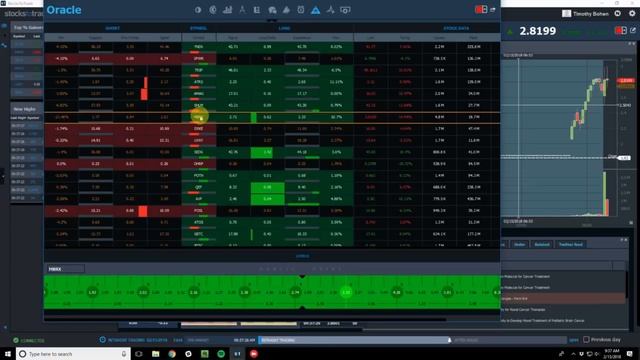
Task: Click the ruler icon in the top toolbar
Action: click(x=257, y=10)
